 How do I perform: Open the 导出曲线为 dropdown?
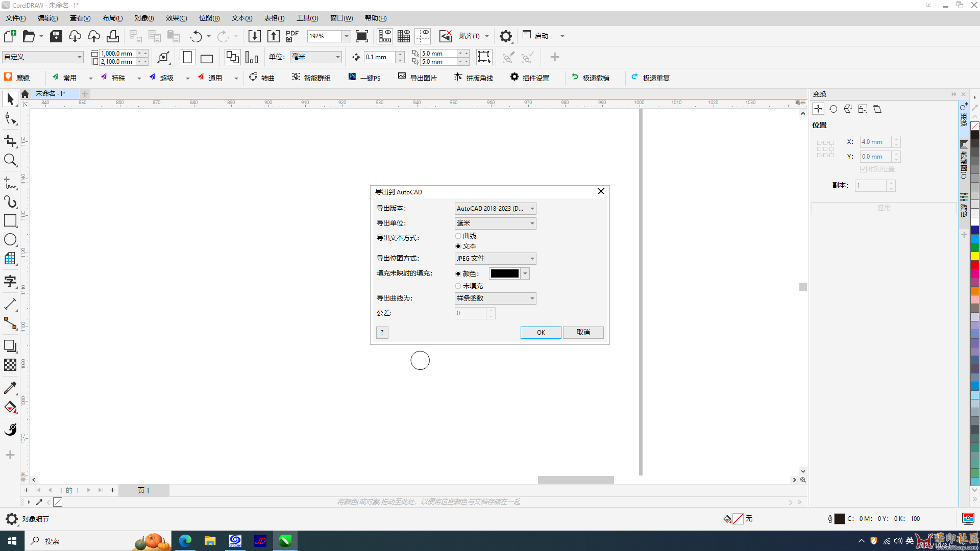pos(495,298)
